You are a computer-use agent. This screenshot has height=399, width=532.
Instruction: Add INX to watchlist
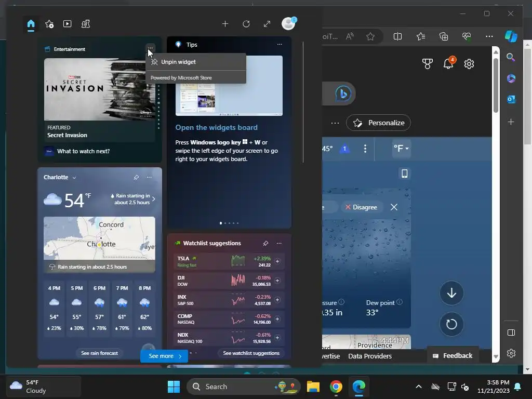277,300
